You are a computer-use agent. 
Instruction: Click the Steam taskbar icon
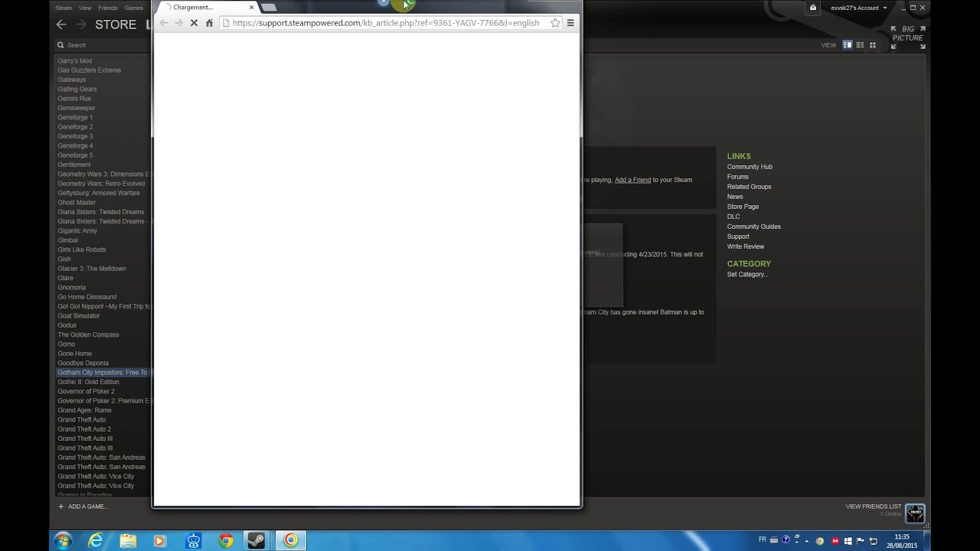[x=256, y=540]
